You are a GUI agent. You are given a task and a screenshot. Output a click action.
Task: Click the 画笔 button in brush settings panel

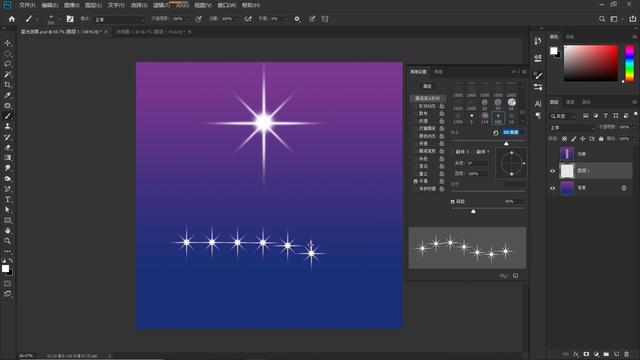427,86
